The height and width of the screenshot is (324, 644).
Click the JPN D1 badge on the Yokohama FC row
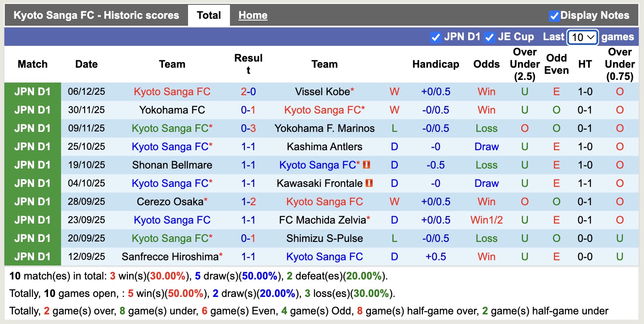[32, 110]
